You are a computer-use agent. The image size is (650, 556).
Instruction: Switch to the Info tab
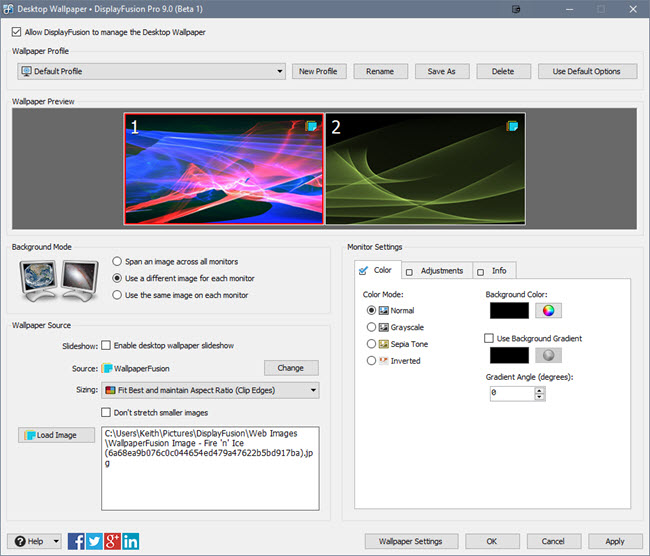pyautogui.click(x=492, y=271)
